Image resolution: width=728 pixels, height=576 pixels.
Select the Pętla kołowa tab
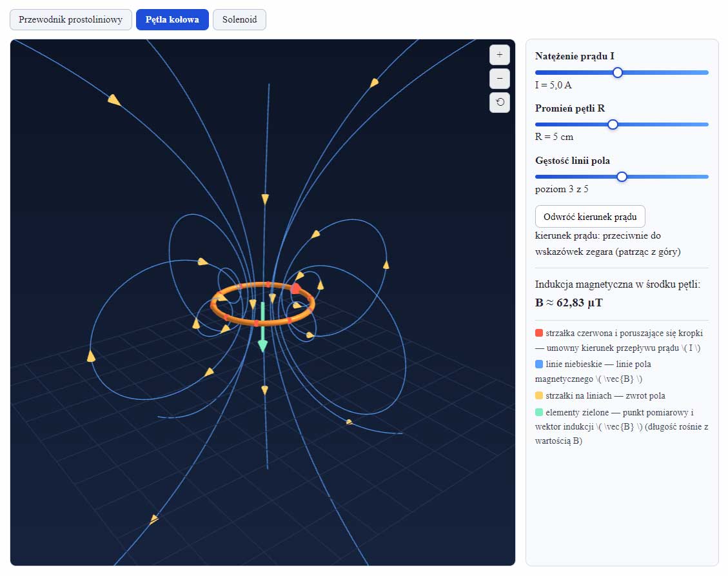172,19
